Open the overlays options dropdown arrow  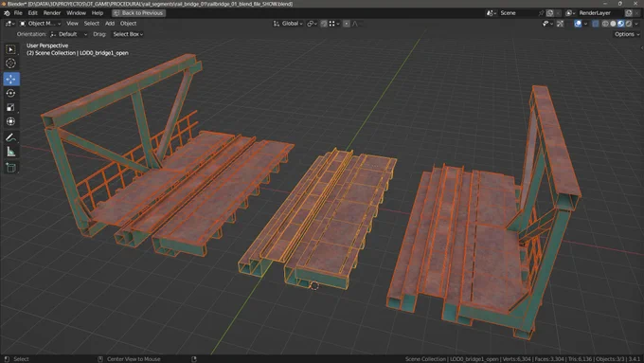point(585,24)
